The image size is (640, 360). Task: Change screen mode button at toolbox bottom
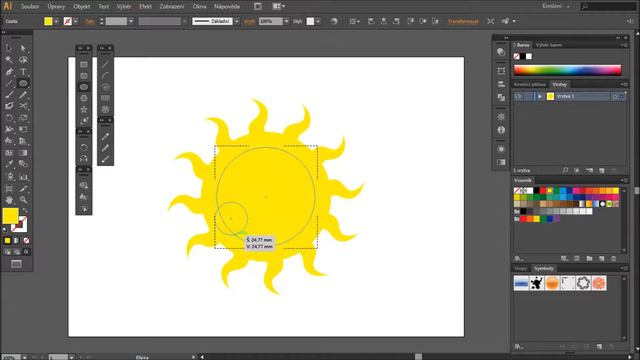[x=16, y=264]
